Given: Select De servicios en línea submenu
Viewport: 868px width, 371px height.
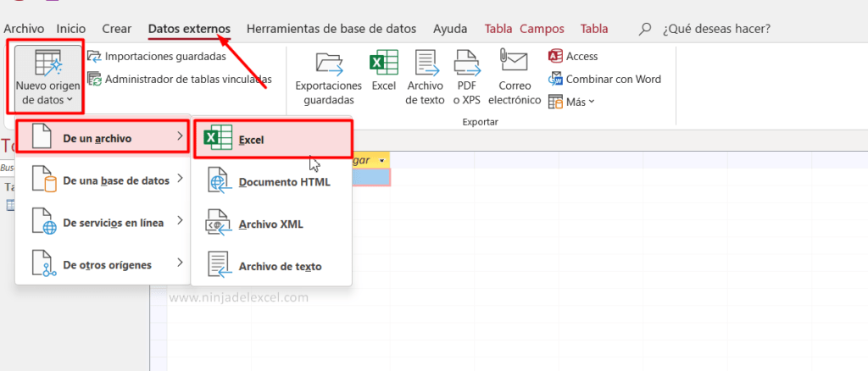Looking at the screenshot, I should (x=103, y=222).
